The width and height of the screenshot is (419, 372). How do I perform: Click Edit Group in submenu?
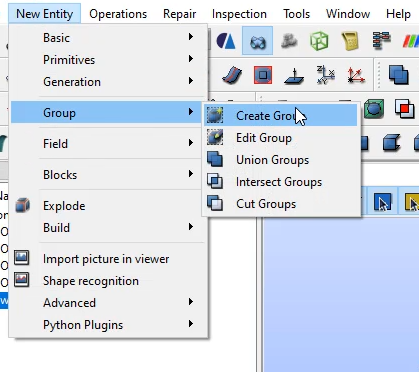click(x=281, y=138)
